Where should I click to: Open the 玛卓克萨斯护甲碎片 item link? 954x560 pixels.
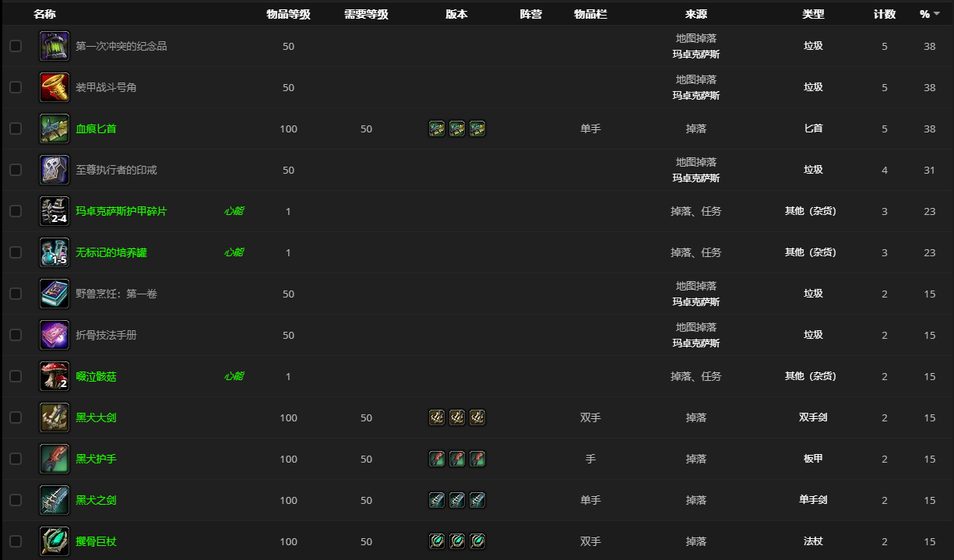pyautogui.click(x=121, y=211)
